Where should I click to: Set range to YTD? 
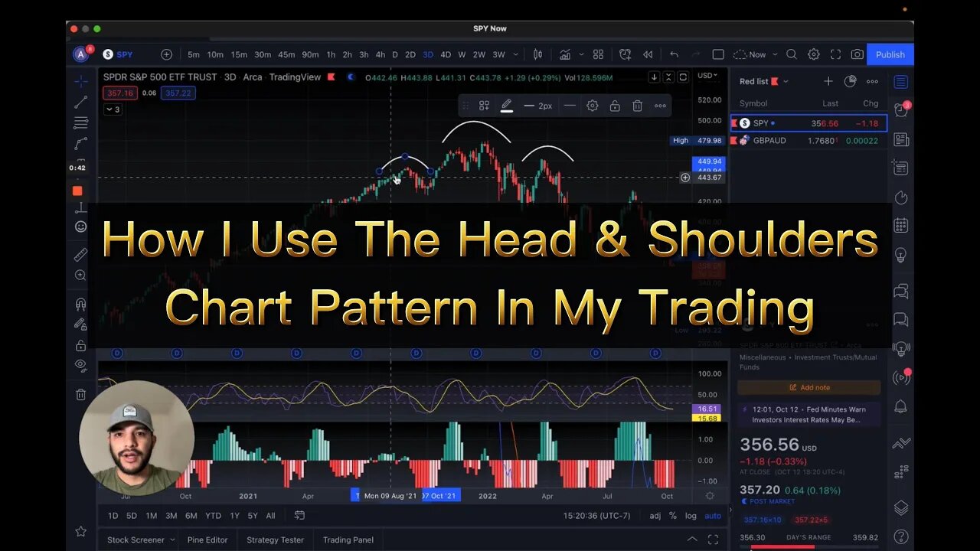(x=213, y=516)
